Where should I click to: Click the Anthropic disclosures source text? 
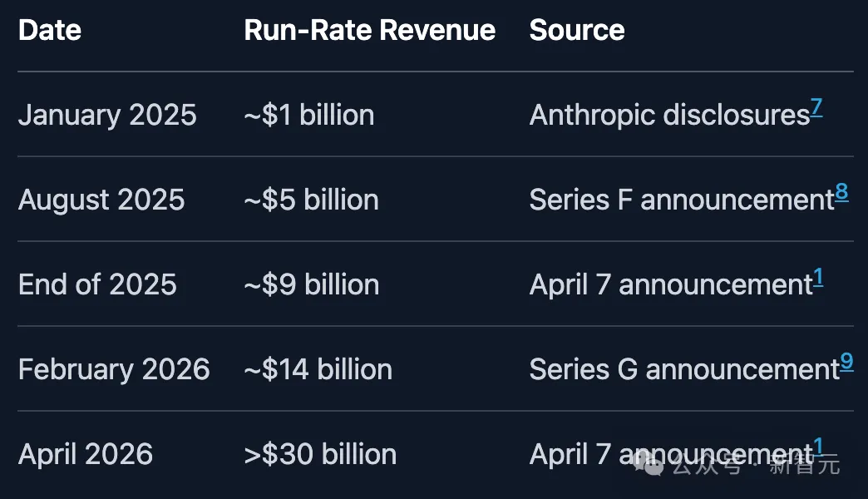coord(669,116)
